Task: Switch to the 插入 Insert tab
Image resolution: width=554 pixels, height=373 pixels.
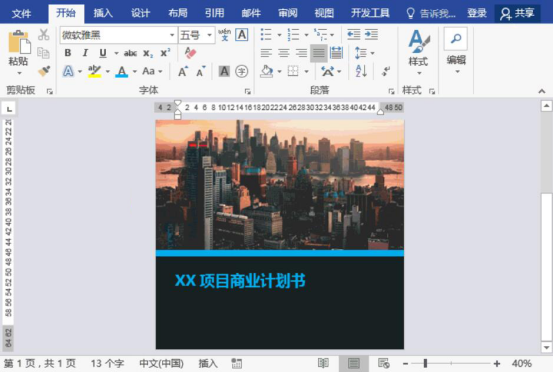Action: pos(103,13)
